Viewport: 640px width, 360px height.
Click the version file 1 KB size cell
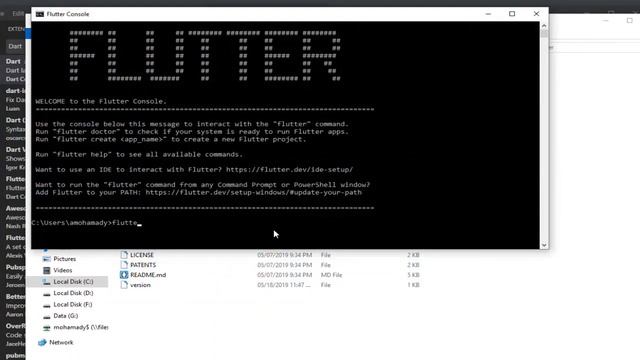point(413,285)
